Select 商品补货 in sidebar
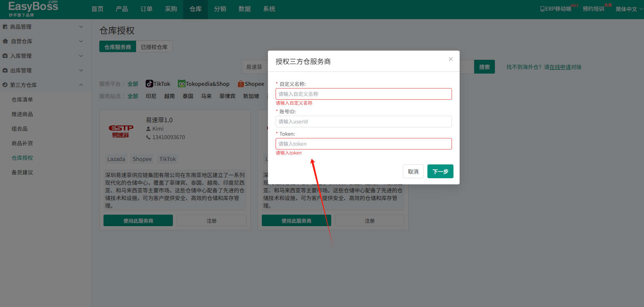644x307 pixels. click(x=22, y=143)
